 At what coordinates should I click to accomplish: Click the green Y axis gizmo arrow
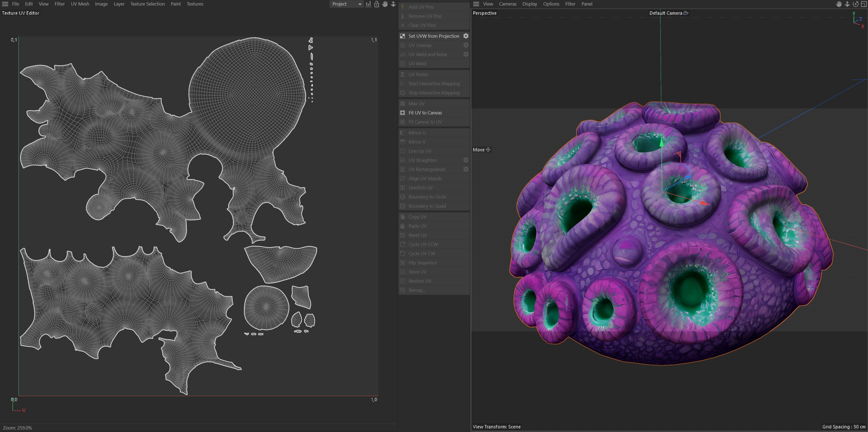[661, 142]
